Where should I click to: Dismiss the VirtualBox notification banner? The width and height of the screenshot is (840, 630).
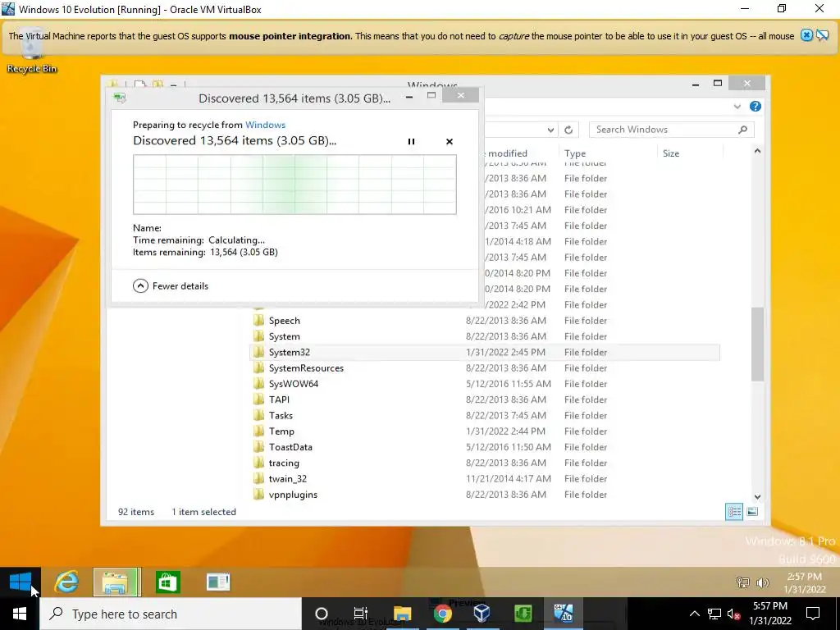(x=806, y=36)
